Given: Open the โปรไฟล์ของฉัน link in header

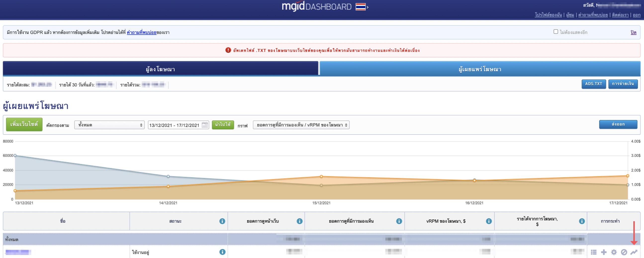Looking at the screenshot, I should tap(548, 15).
